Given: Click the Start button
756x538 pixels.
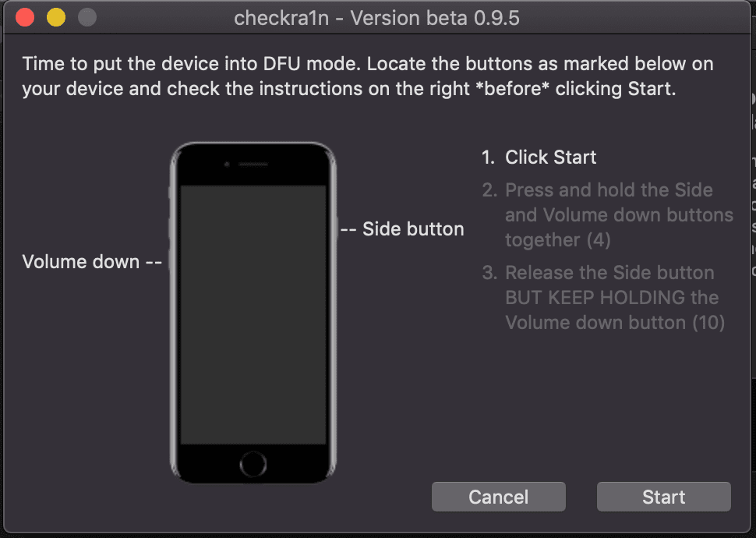Looking at the screenshot, I should coord(663,497).
